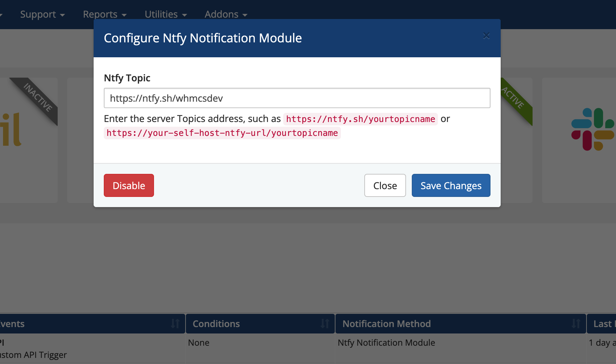616x364 pixels.
Task: Click the 'Ntfy Topic' field label
Action: point(127,78)
